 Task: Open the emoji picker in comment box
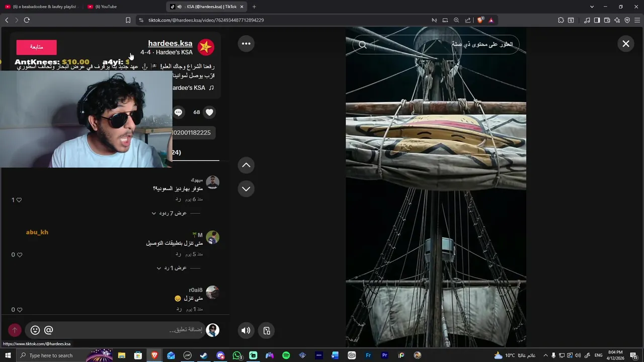[x=35, y=330]
